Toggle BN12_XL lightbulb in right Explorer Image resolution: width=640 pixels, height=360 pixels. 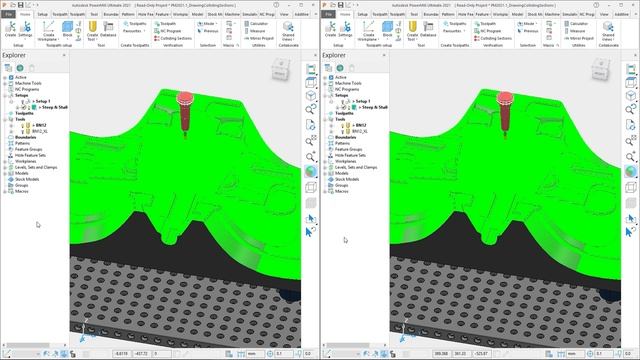342,131
